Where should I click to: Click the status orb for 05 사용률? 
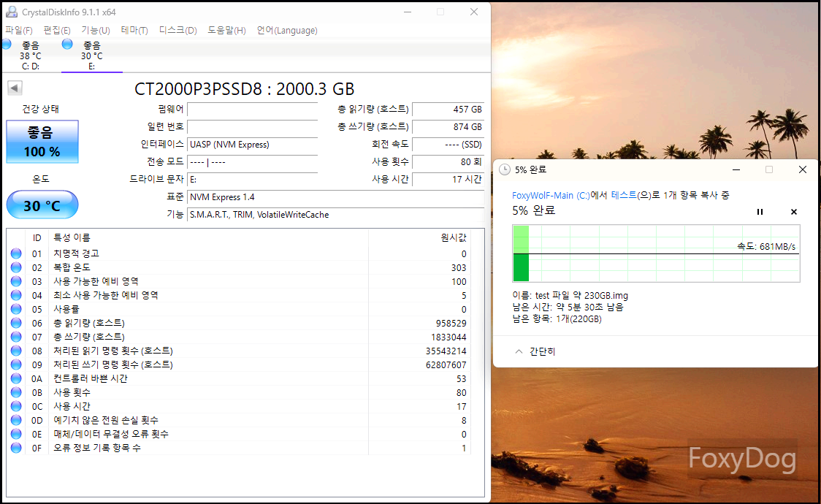tap(16, 309)
